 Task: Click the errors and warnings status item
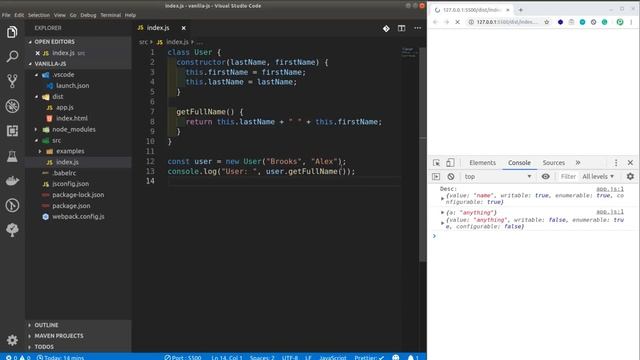(18, 358)
